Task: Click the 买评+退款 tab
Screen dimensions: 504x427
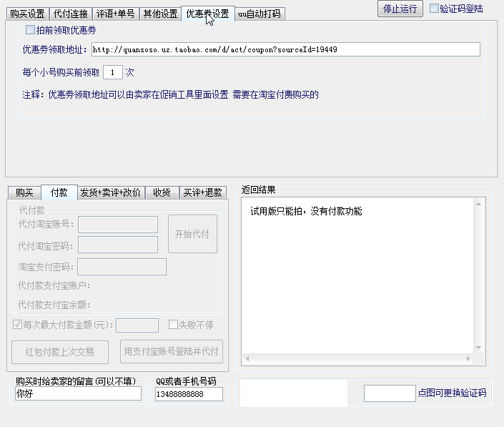Action: tap(202, 192)
